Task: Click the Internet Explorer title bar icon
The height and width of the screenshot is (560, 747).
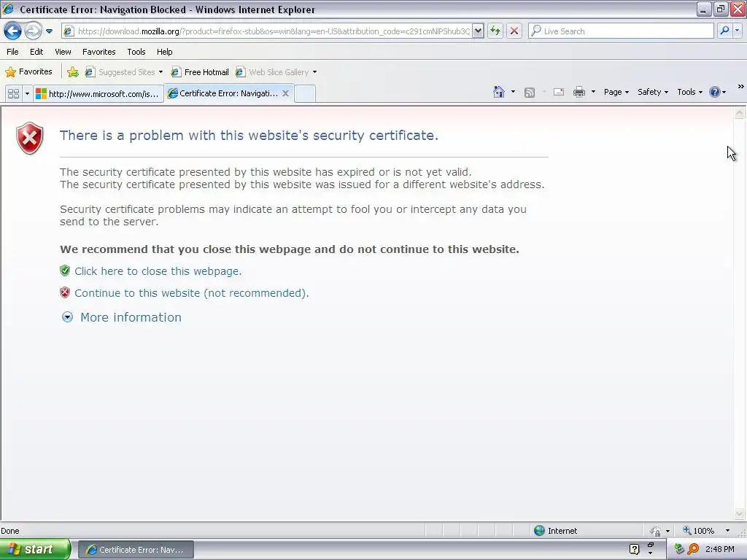Action: 8,9
